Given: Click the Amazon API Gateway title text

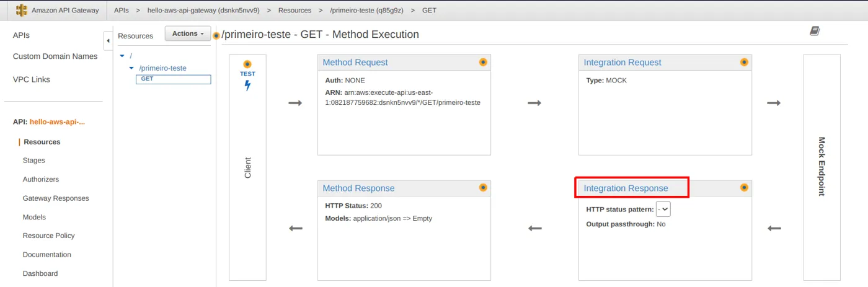Looking at the screenshot, I should coord(65,11).
